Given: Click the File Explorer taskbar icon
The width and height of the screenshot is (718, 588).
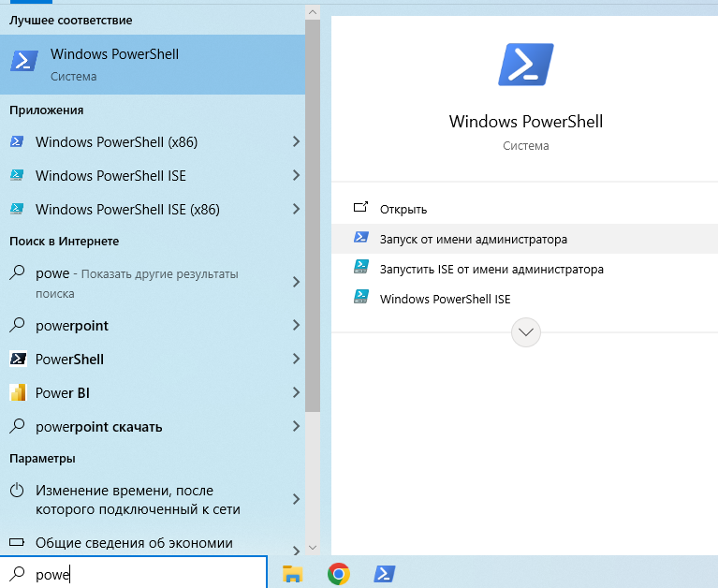Looking at the screenshot, I should pos(293,574).
